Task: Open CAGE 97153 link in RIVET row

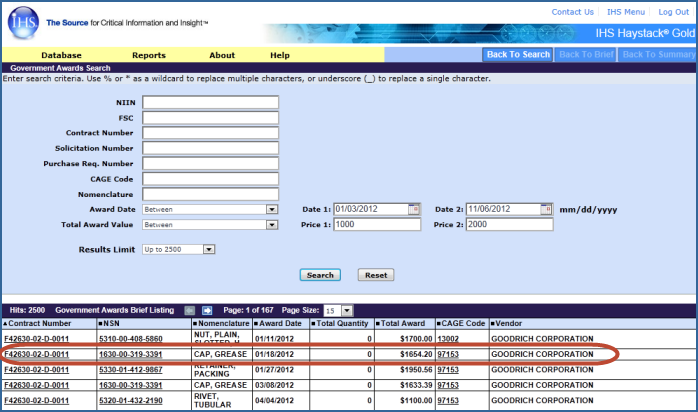Action: point(448,400)
